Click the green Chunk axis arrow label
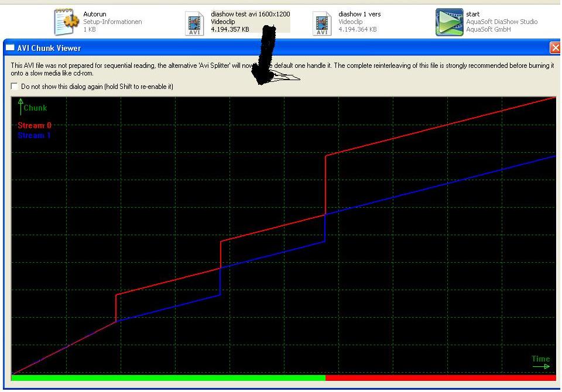Screen dimensions: 562x392 (x=32, y=108)
